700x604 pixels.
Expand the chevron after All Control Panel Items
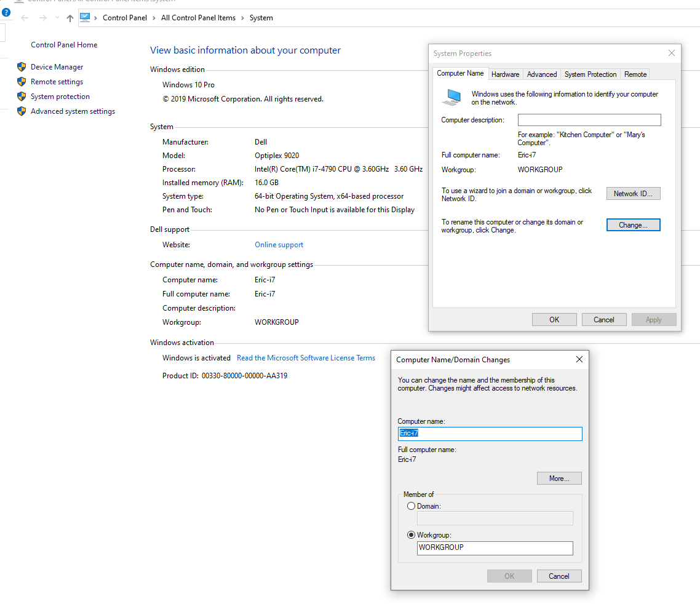(242, 18)
